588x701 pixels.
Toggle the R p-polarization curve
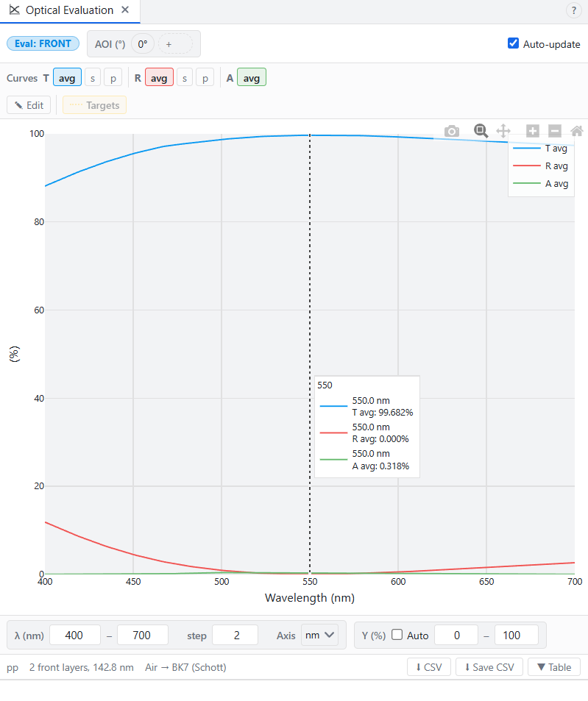[205, 78]
